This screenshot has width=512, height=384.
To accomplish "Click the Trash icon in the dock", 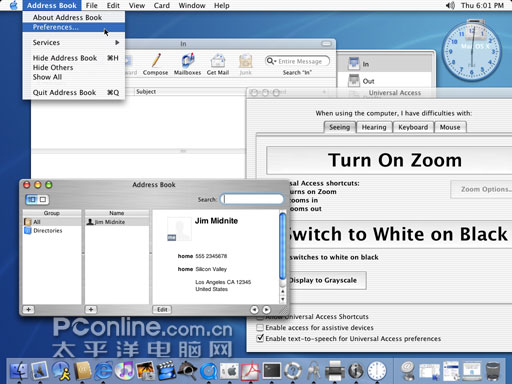I will pyautogui.click(x=493, y=371).
